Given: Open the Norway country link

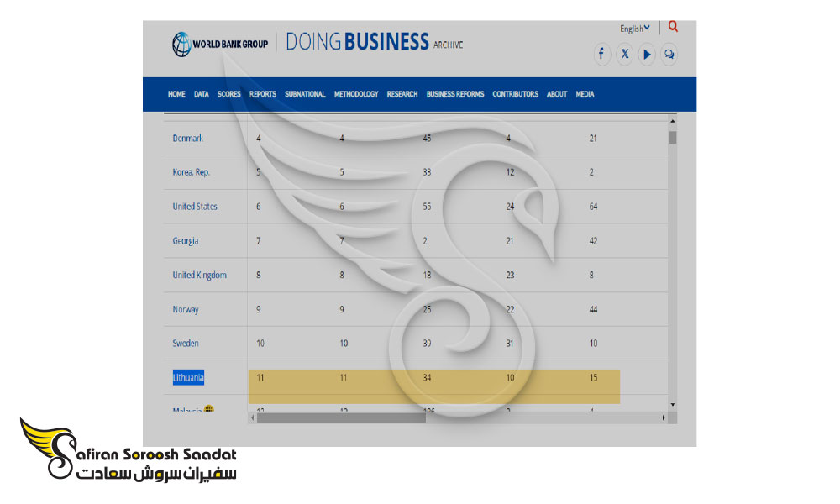Looking at the screenshot, I should pyautogui.click(x=186, y=310).
